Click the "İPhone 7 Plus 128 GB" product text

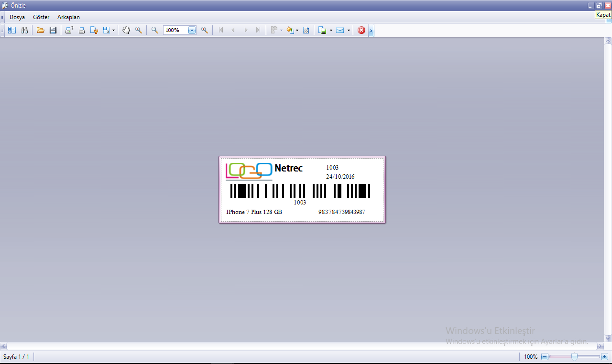254,212
